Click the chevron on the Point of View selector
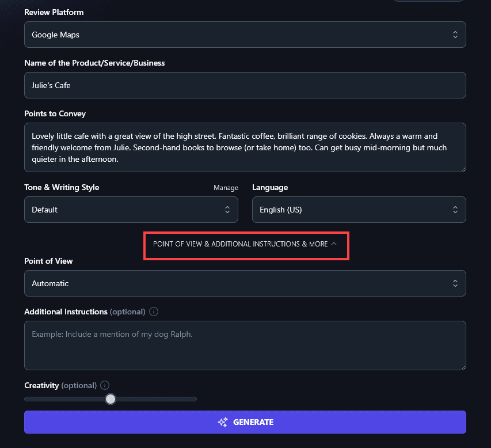The image size is (491, 448). [454, 283]
